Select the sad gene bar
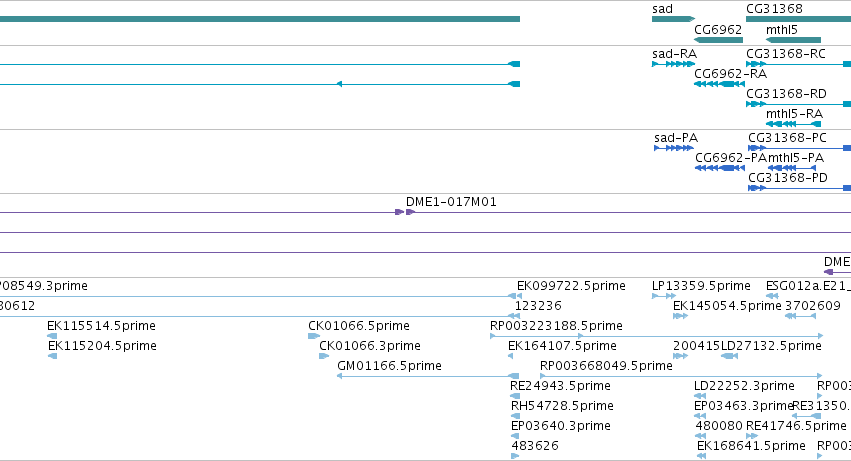The width and height of the screenshot is (851, 461). pos(673,19)
